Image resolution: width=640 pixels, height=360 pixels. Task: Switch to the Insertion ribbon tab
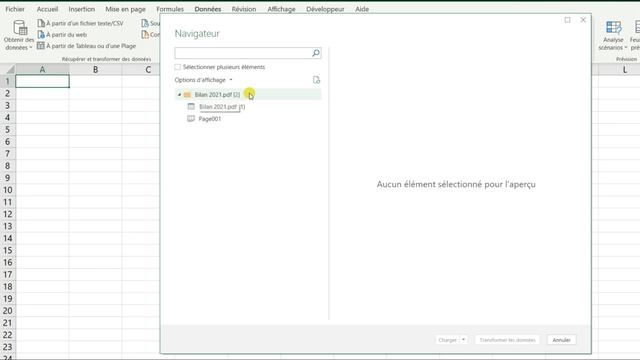point(82,9)
